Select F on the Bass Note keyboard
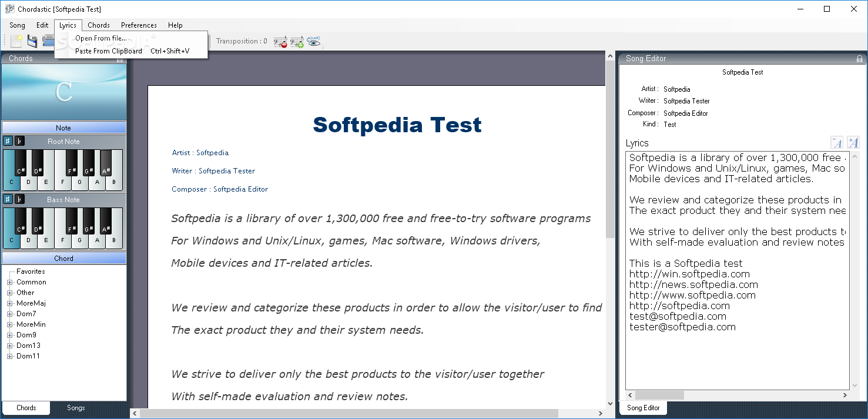This screenshot has width=868, height=419. click(x=63, y=241)
